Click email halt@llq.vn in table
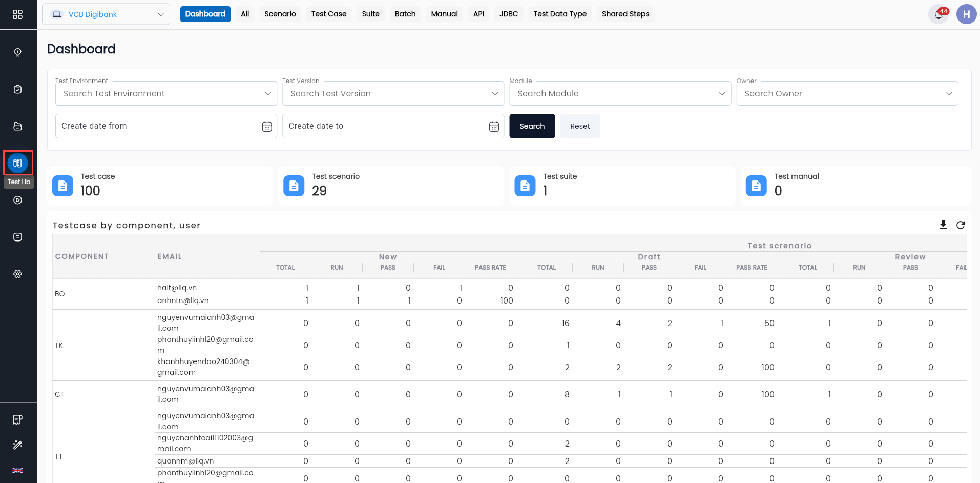The width and height of the screenshot is (980, 483). [x=177, y=288]
